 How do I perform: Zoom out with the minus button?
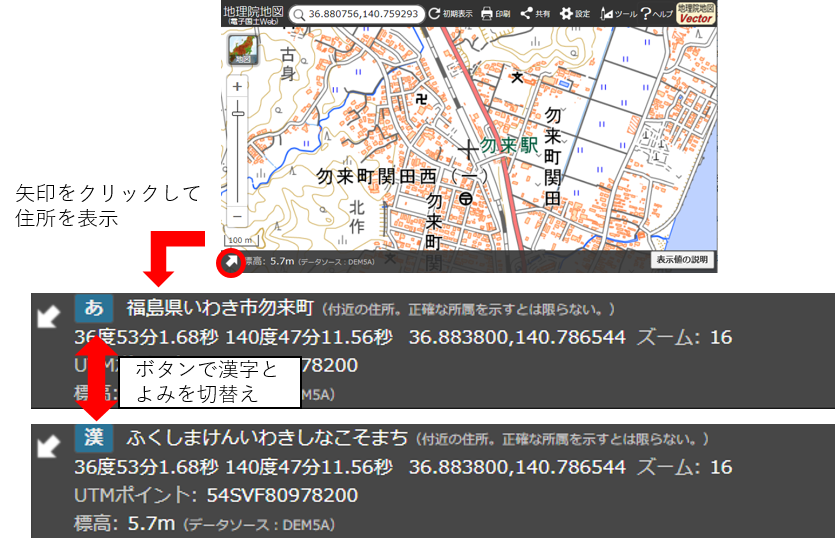coord(238,216)
